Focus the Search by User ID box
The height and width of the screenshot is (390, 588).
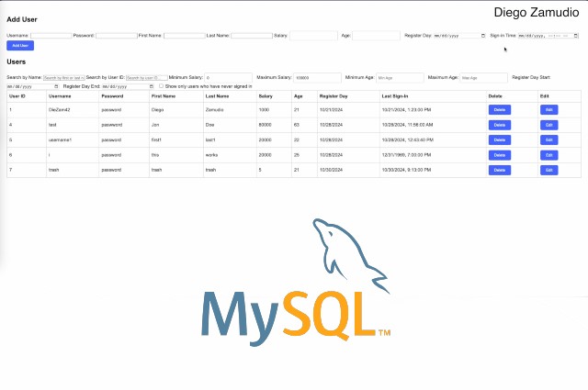click(147, 78)
